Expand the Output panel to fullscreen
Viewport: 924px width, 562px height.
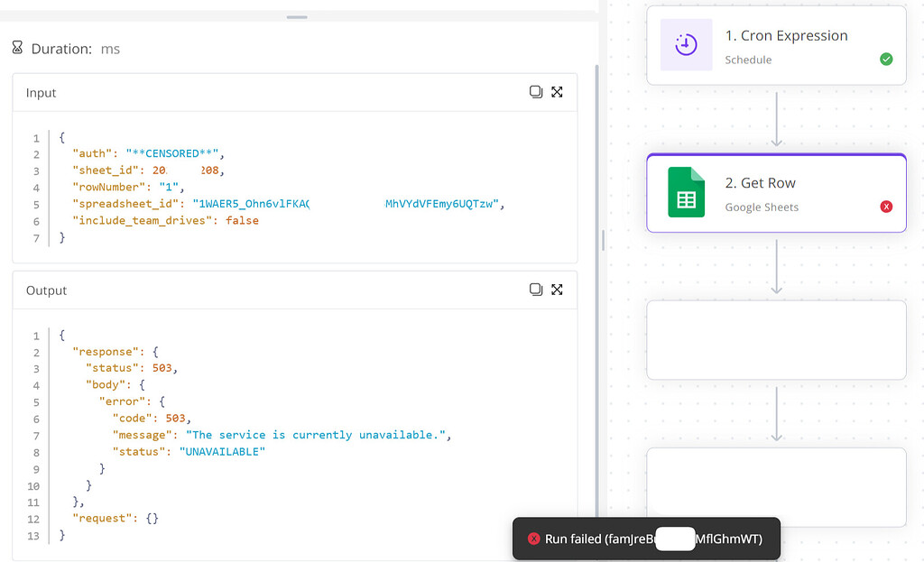(557, 290)
